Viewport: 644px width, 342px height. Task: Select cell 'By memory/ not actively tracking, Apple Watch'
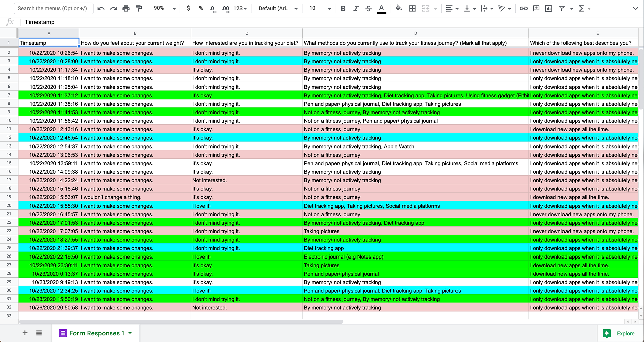[415, 146]
